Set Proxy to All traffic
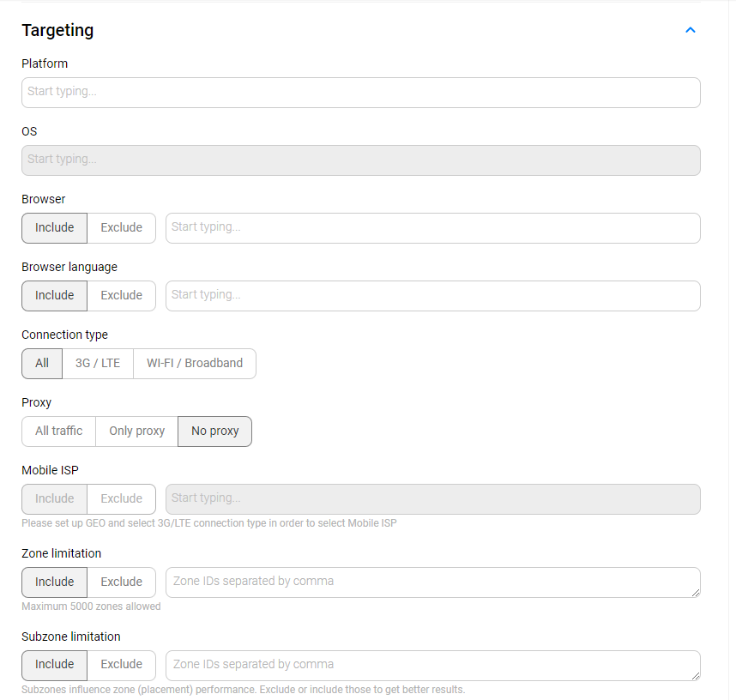Image resolution: width=736 pixels, height=700 pixels. click(59, 431)
